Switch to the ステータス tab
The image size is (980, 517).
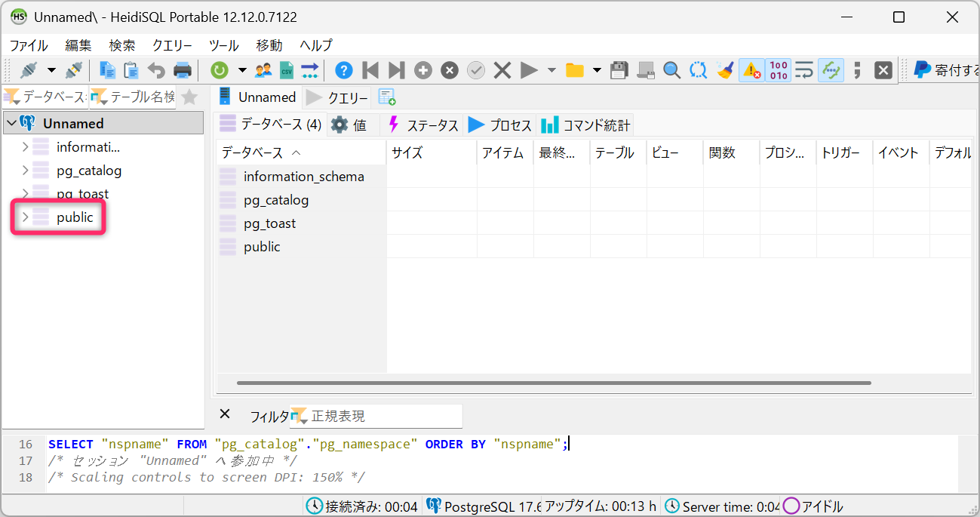click(x=423, y=125)
